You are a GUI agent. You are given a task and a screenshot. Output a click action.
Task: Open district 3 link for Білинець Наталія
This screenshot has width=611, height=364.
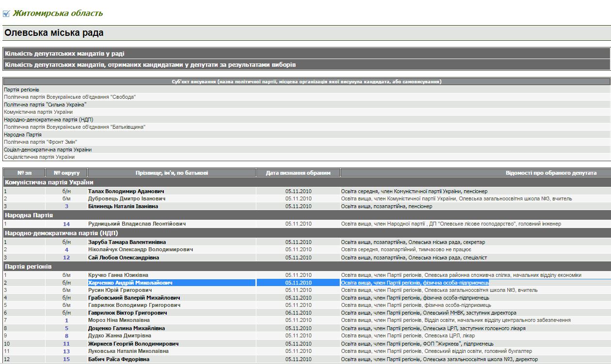point(66,206)
